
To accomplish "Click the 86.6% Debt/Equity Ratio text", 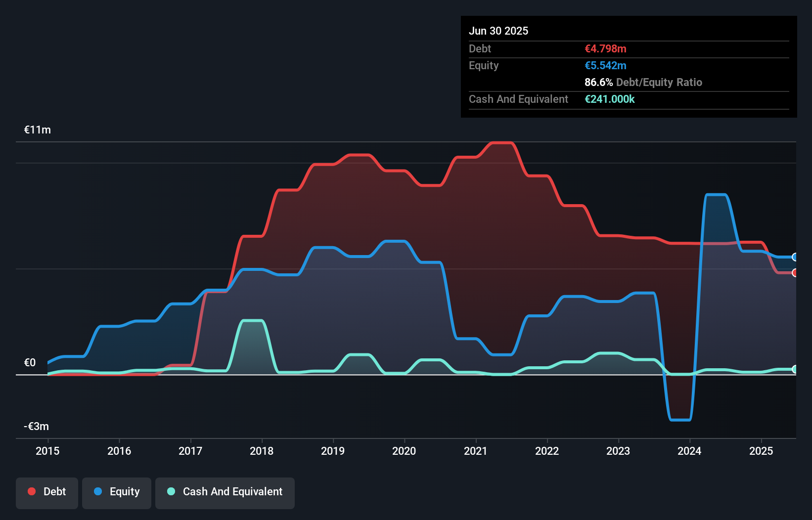I will pyautogui.click(x=643, y=82).
